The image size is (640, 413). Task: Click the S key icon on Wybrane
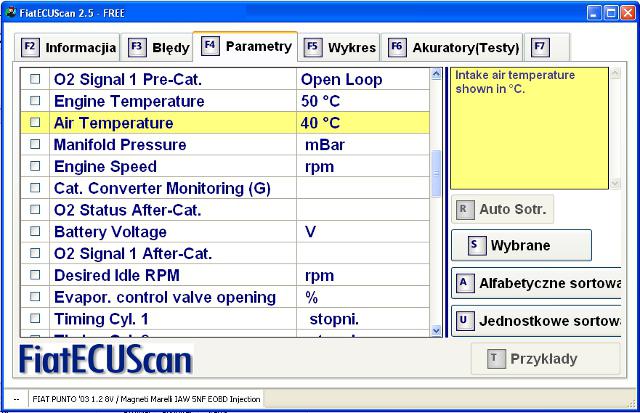477,246
